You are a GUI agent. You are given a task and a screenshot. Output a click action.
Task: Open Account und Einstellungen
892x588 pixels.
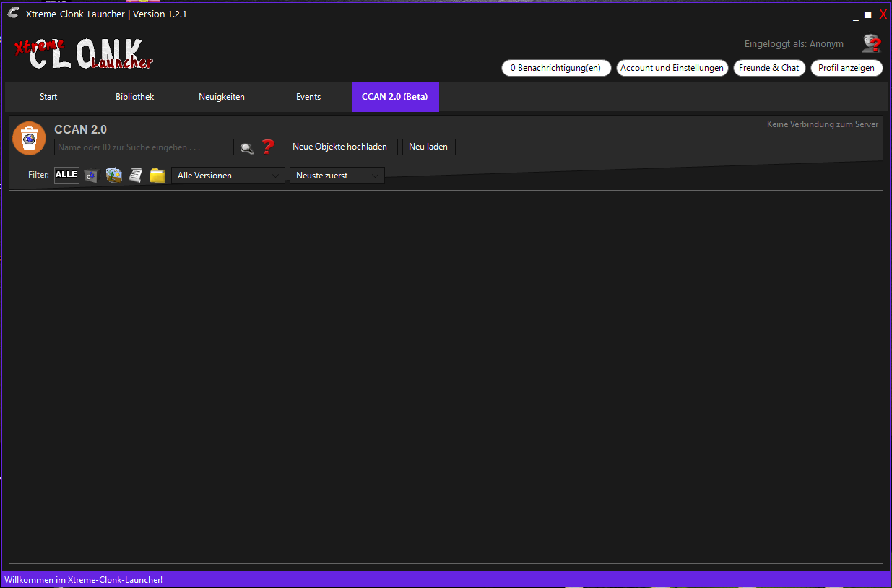coord(672,68)
